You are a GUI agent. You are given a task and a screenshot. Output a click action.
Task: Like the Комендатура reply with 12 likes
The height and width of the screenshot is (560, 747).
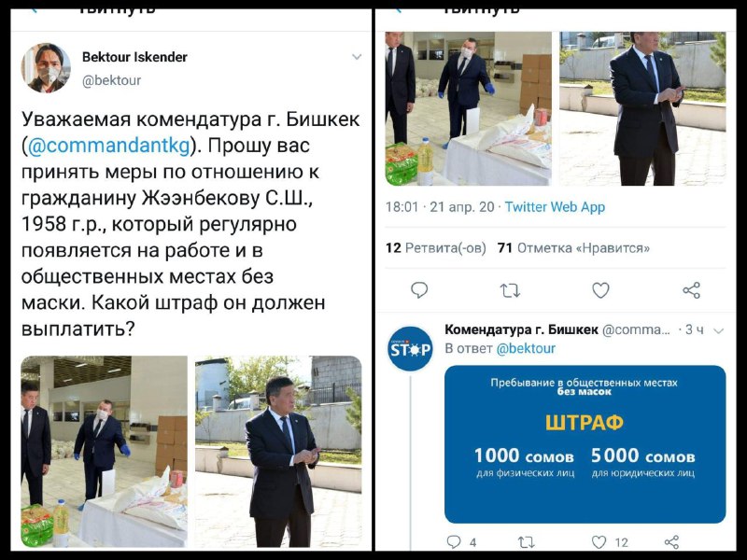coord(599,542)
